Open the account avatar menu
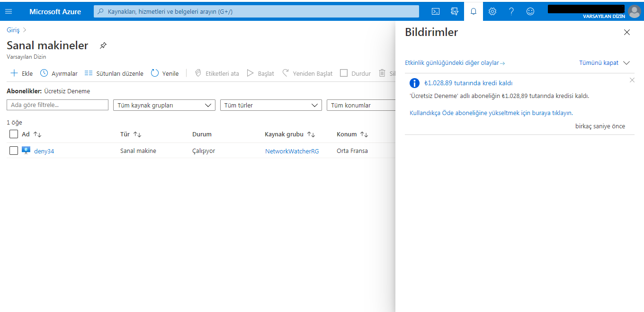 (x=634, y=11)
